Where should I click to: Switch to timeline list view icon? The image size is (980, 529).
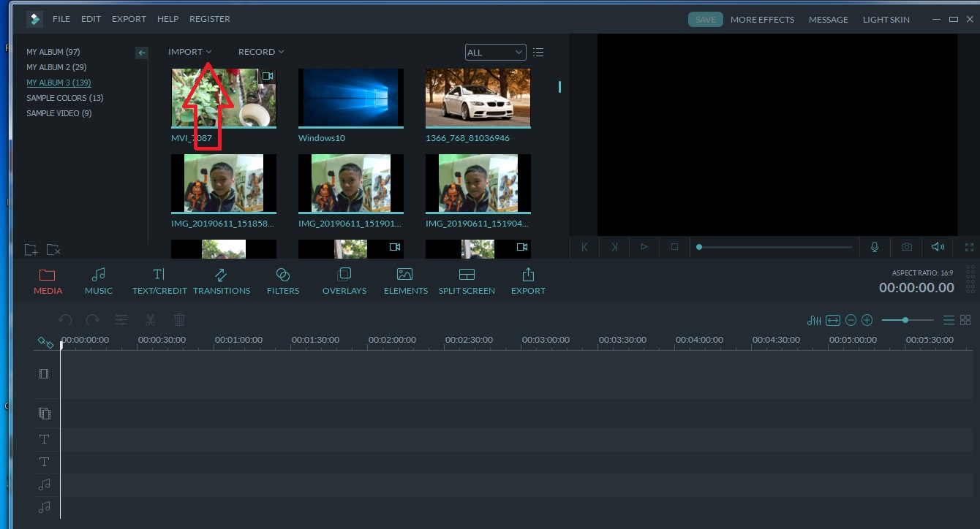pyautogui.click(x=949, y=320)
